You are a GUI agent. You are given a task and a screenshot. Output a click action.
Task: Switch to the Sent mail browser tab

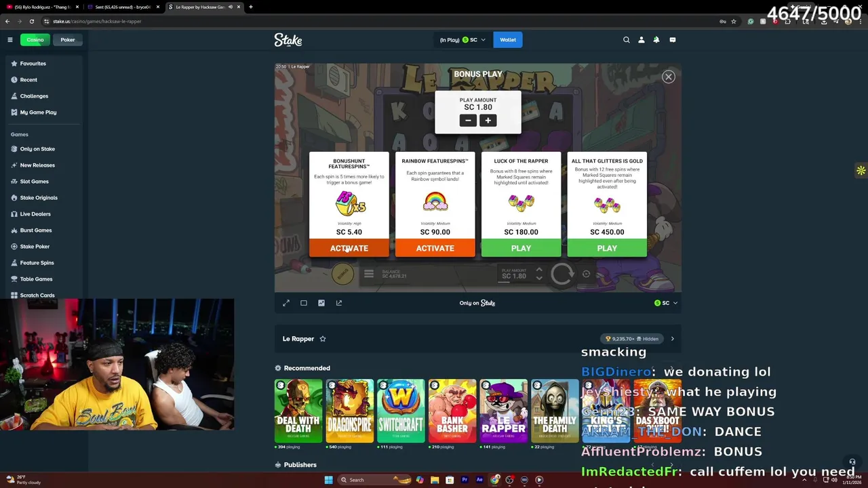[x=123, y=7]
